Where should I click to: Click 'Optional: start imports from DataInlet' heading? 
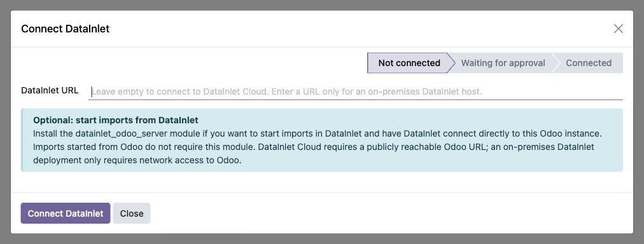pos(116,120)
